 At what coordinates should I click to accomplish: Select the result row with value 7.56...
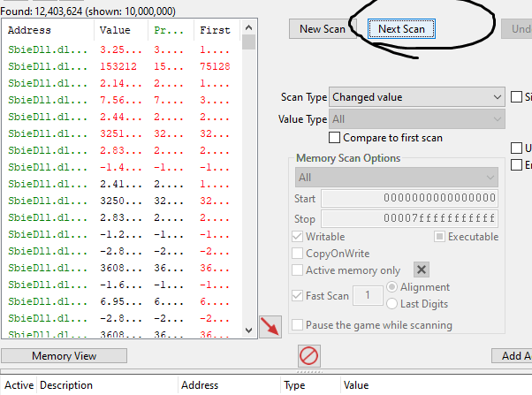122,100
